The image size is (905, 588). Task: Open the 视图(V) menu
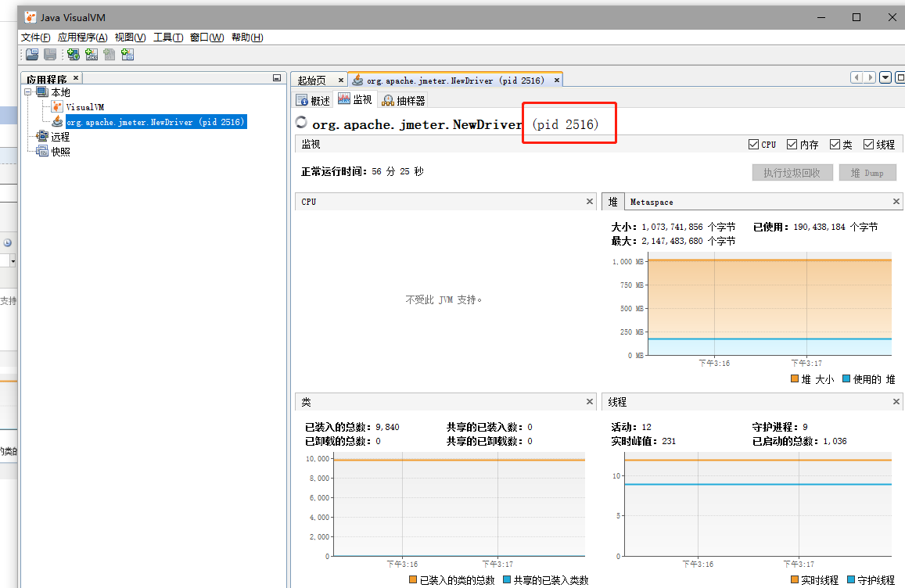130,38
